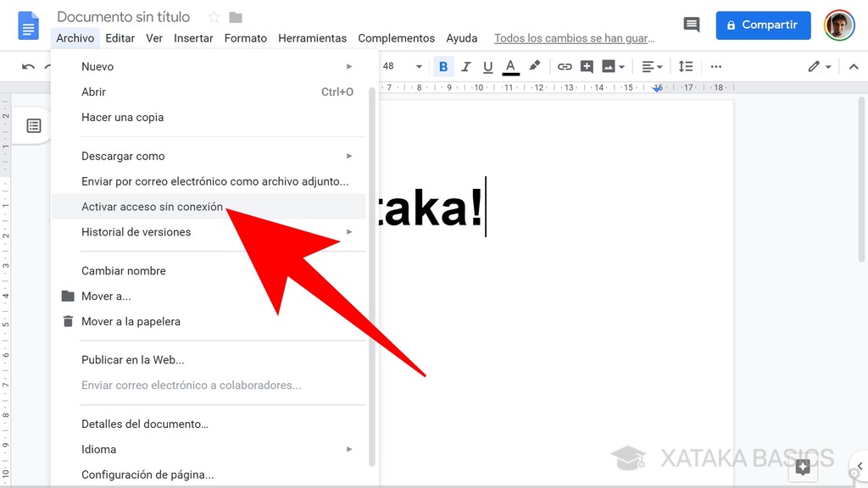Image resolution: width=868 pixels, height=488 pixels.
Task: Click the insert link icon
Action: 565,66
